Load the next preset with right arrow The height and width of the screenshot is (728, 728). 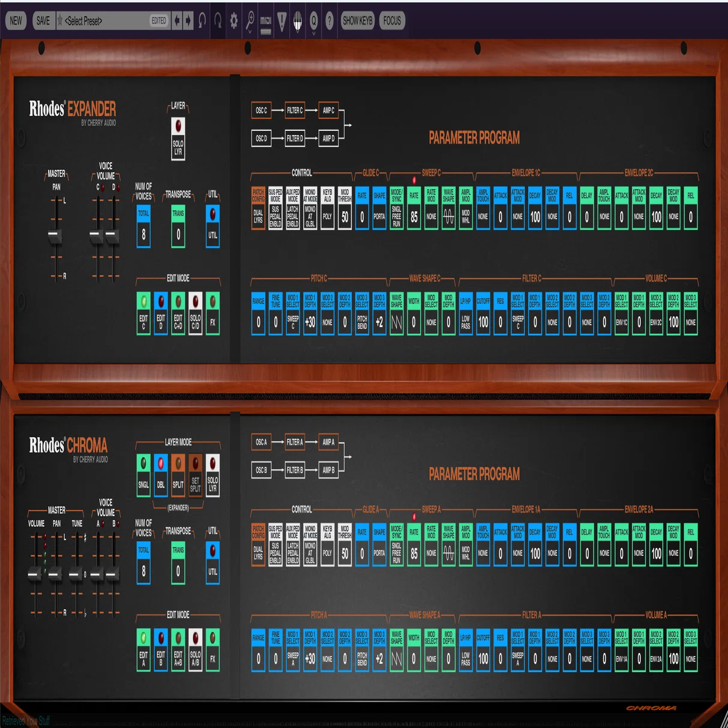[x=188, y=21]
